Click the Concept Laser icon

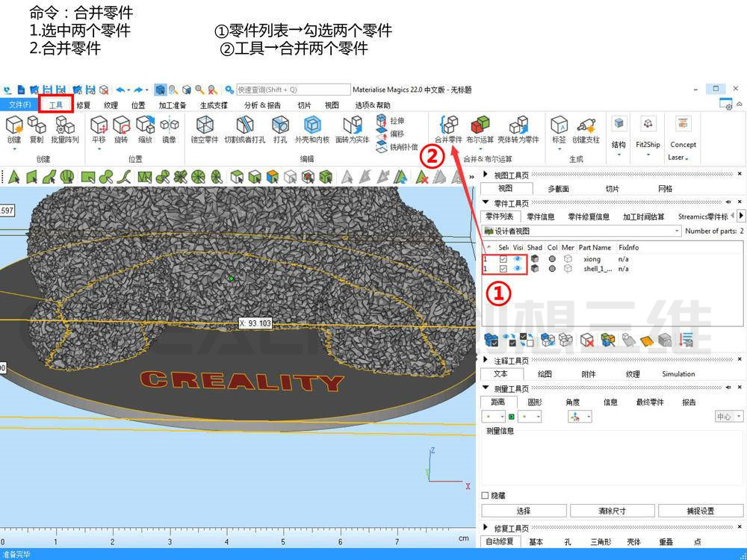[683, 124]
